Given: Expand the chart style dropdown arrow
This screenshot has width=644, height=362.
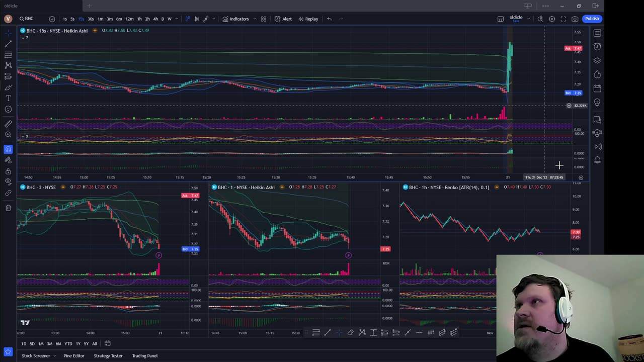Looking at the screenshot, I should tap(214, 19).
